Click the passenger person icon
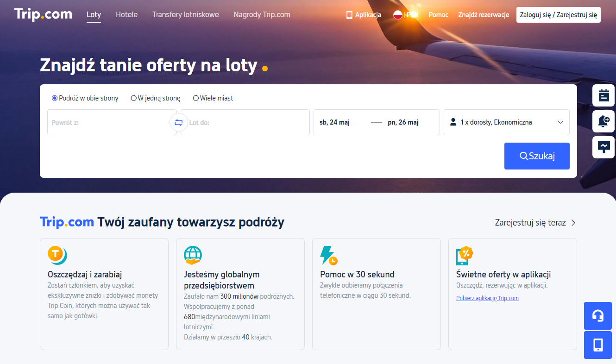 point(453,122)
